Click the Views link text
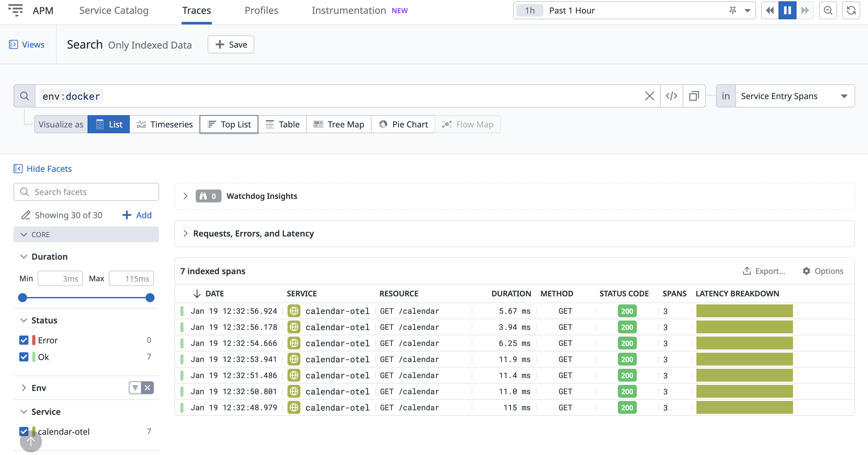The width and height of the screenshot is (868, 455). 33,44
